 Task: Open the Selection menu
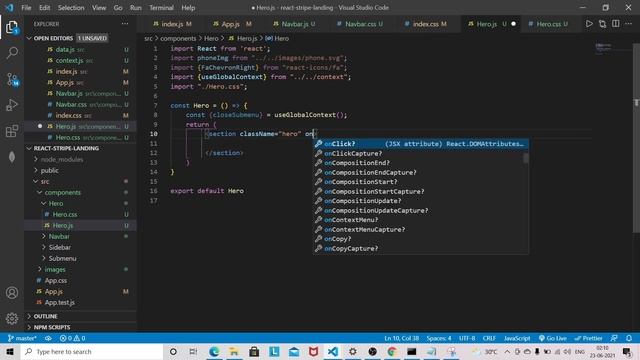71,8
